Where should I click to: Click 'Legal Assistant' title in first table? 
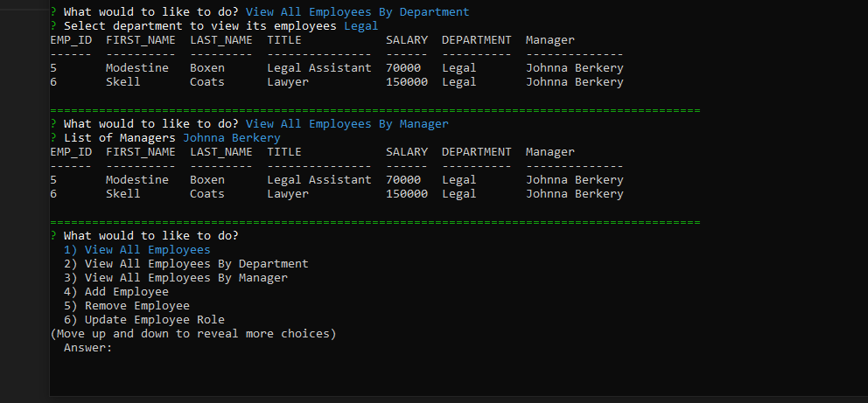tap(319, 68)
